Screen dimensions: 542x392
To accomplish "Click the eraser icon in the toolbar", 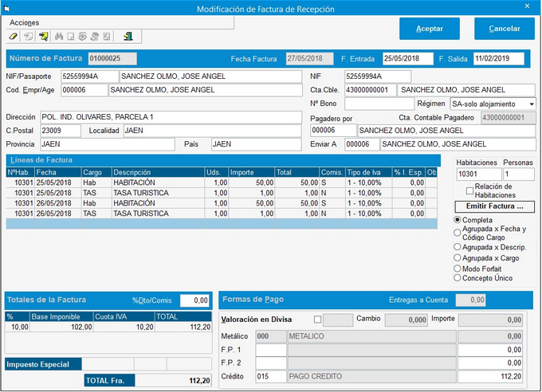I will (13, 36).
